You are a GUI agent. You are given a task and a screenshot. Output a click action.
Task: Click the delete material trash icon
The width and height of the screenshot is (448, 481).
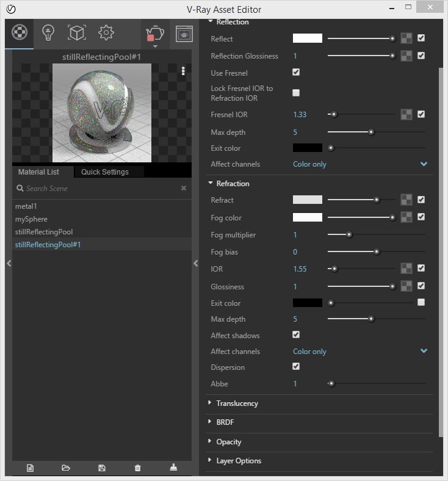(138, 468)
